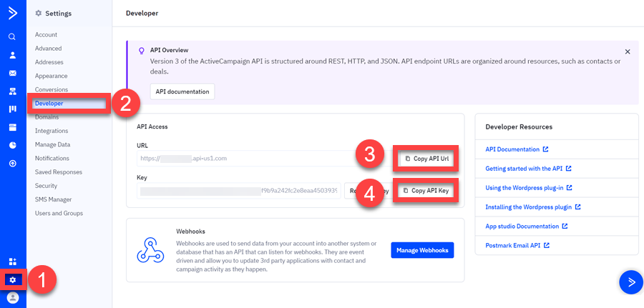
Task: Open the Notifications settings page
Action: coord(52,159)
